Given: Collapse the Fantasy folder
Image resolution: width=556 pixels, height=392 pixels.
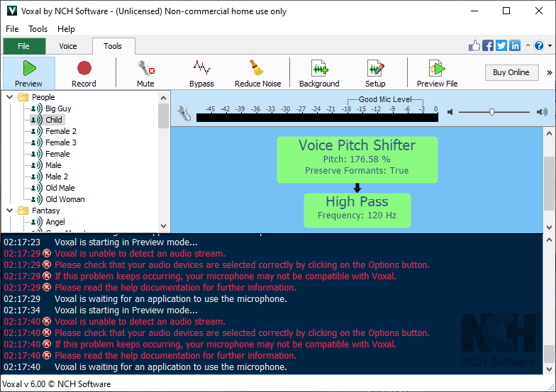Looking at the screenshot, I should [x=10, y=210].
